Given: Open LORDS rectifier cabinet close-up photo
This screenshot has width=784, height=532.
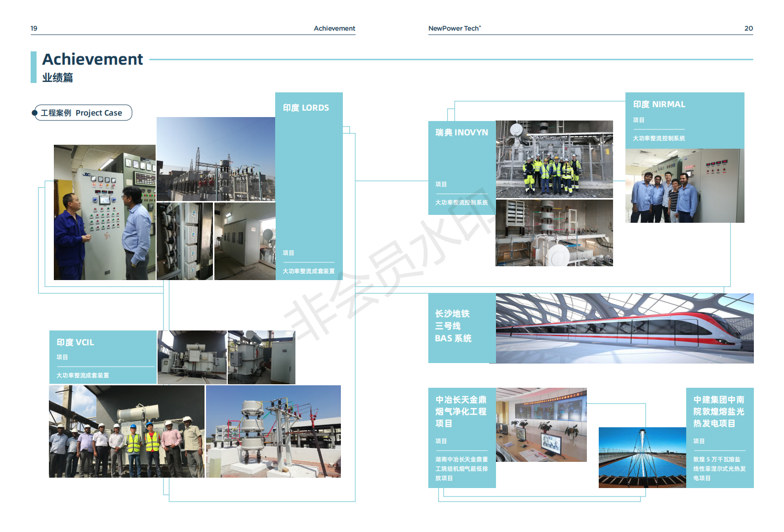Looking at the screenshot, I should coord(185,241).
